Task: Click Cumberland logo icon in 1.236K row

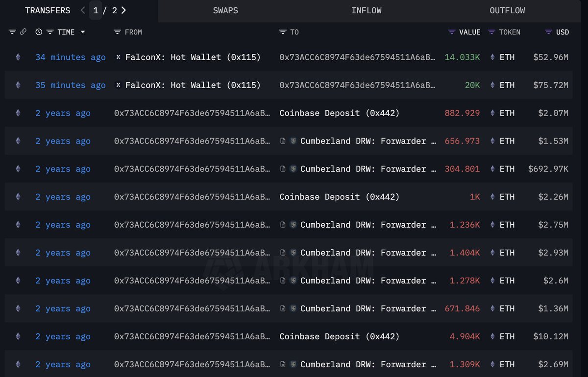Action: 293,225
